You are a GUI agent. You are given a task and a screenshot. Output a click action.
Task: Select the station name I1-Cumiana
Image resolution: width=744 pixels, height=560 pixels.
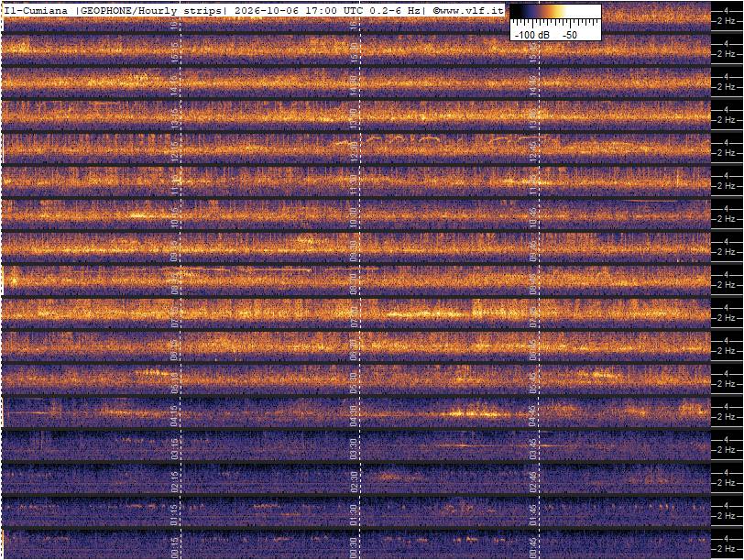point(36,10)
